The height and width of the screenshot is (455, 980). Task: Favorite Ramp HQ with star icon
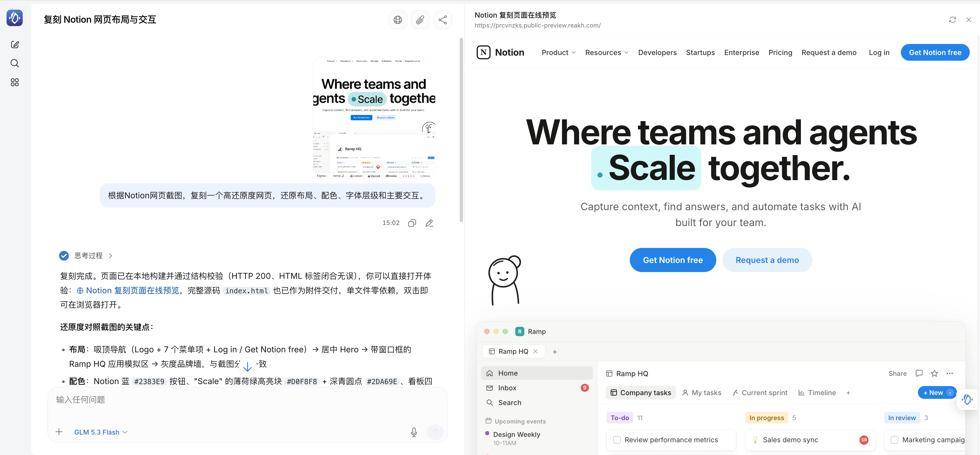pos(934,373)
